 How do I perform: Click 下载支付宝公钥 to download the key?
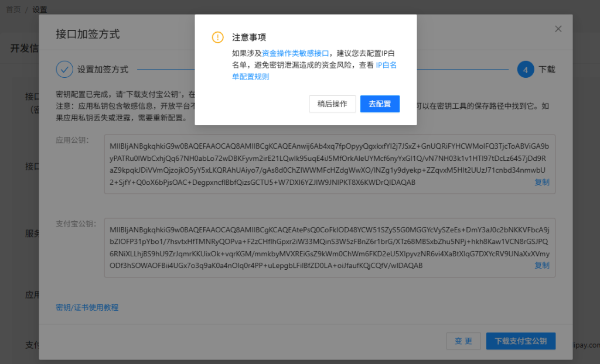(x=520, y=341)
